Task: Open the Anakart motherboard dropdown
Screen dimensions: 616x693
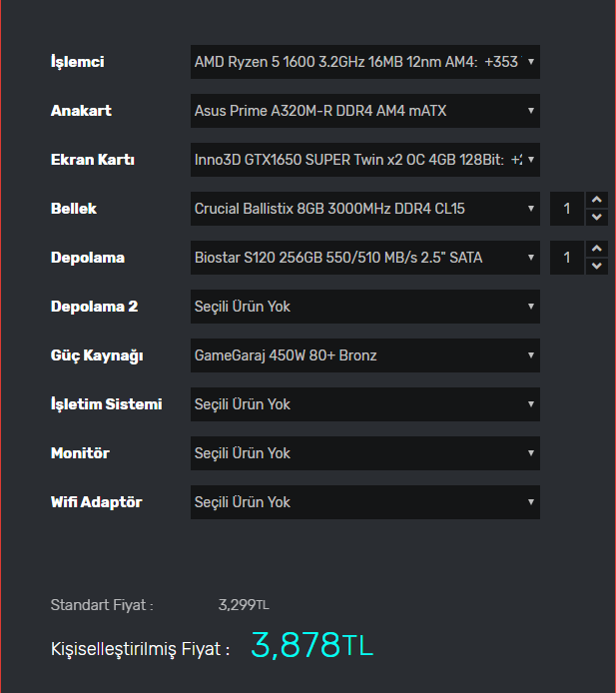Action: [x=365, y=111]
